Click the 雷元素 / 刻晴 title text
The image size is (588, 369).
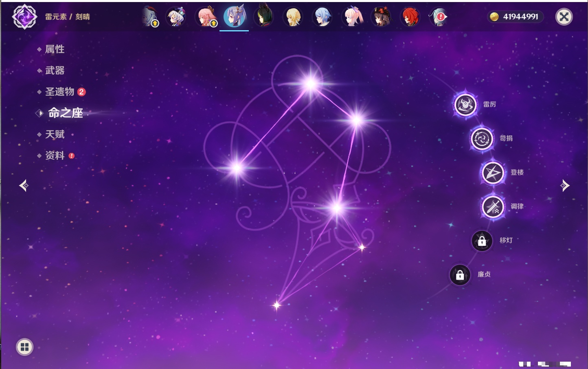67,17
